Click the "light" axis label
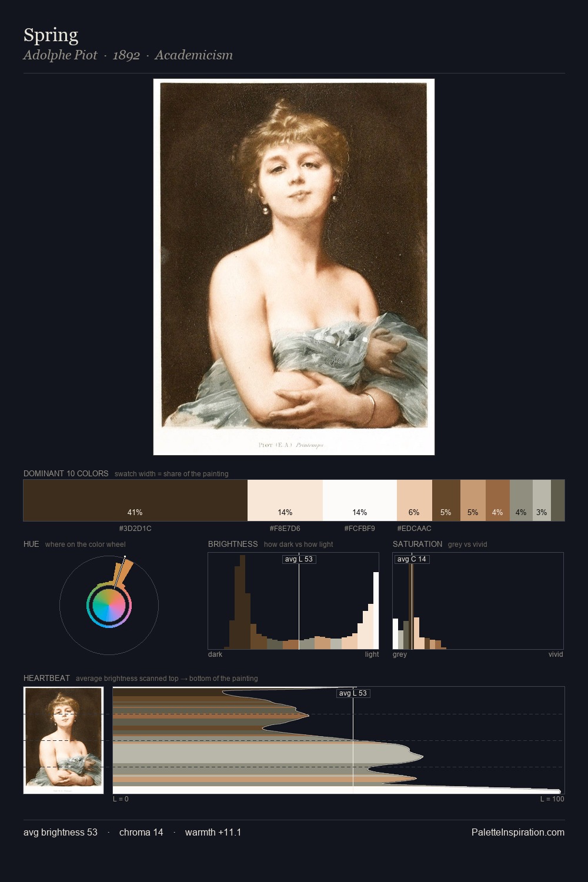The height and width of the screenshot is (882, 588). 372,654
